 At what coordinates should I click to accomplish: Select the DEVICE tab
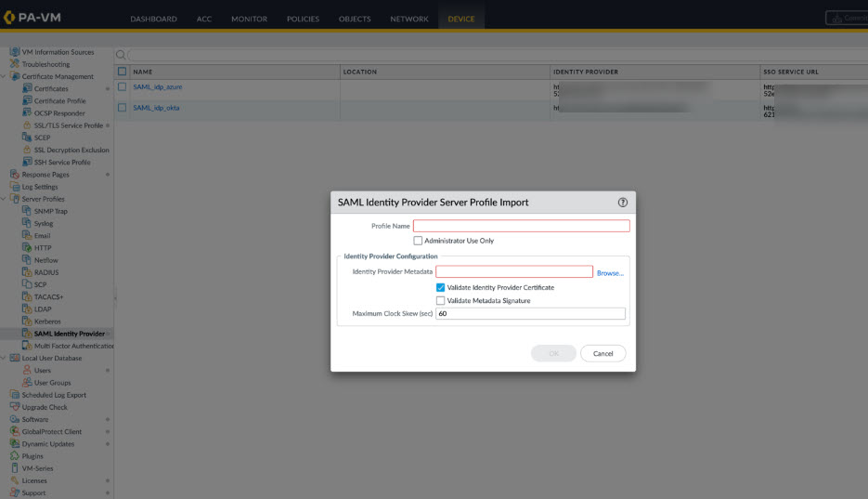point(461,19)
